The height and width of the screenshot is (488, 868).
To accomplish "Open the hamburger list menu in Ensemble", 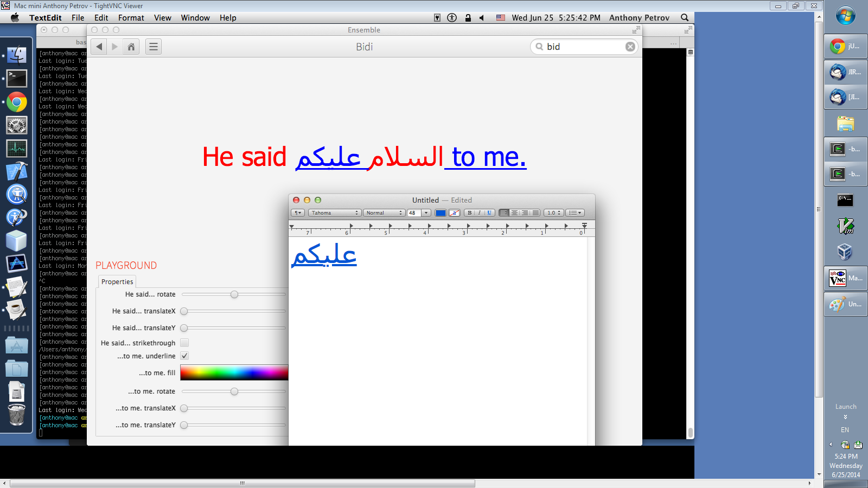I will (154, 47).
